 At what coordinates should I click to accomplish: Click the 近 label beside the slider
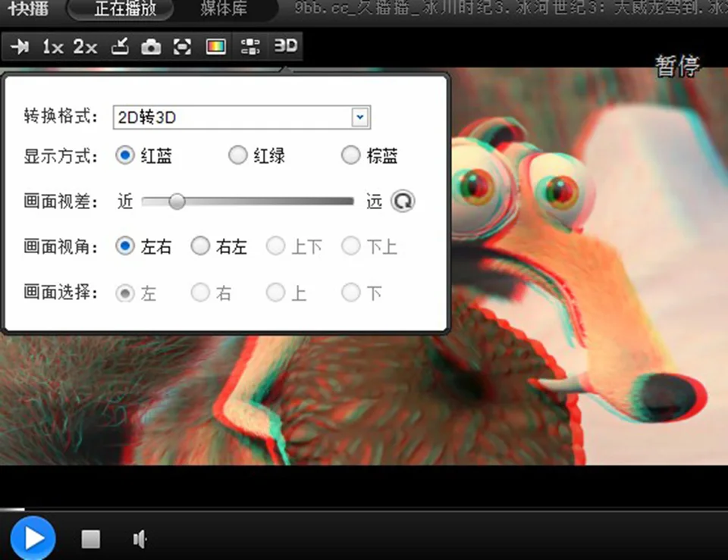point(125,202)
